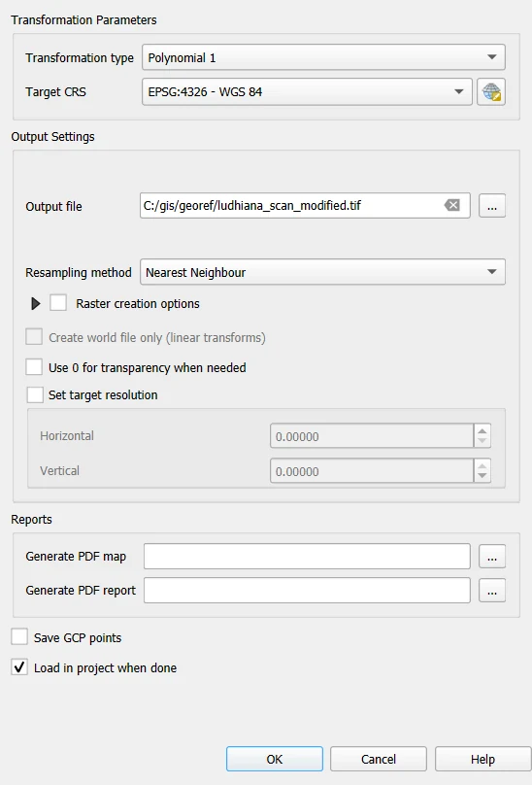
Task: Increase the Horizontal resolution with up arrow
Action: [x=482, y=430]
